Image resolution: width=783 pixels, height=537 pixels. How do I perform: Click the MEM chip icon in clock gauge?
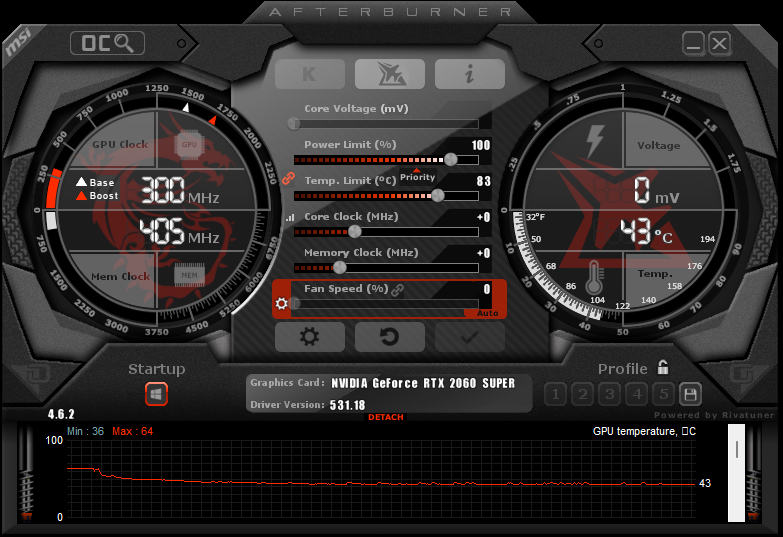[189, 275]
